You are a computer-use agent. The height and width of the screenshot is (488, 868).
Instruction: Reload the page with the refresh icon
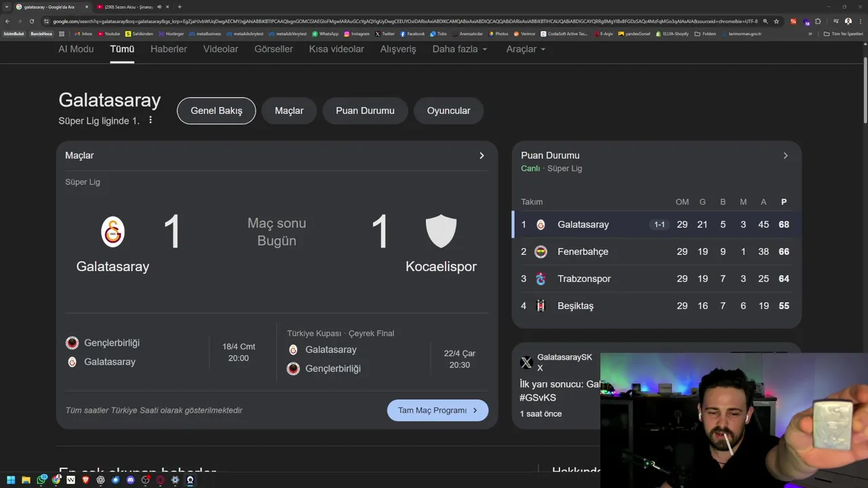pyautogui.click(x=31, y=21)
